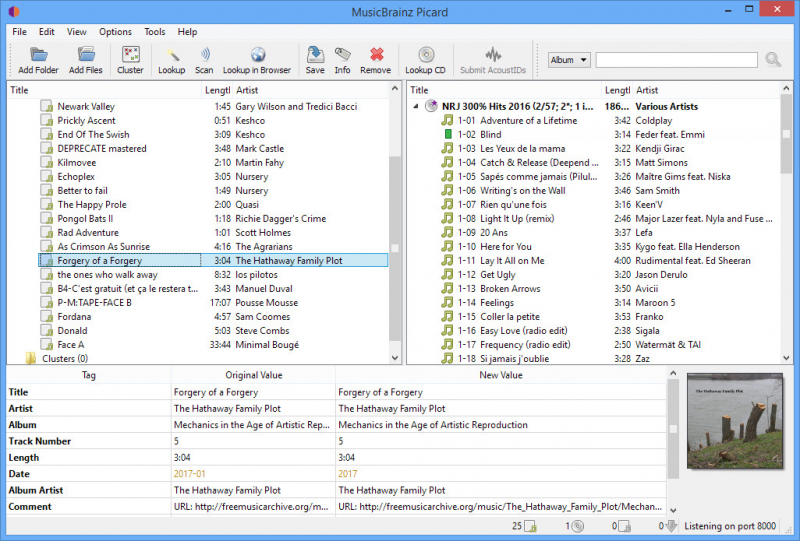
Task: Click the new Album value Mechanics in the Age
Action: tap(433, 425)
